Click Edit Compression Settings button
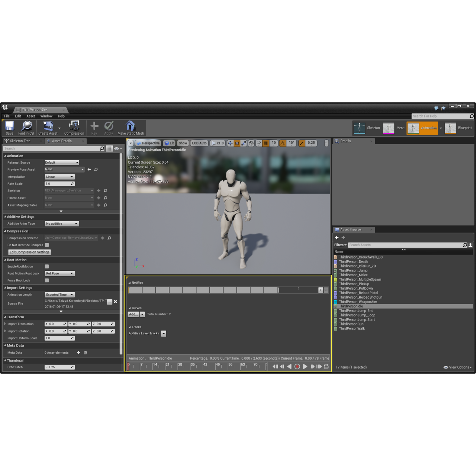 [x=29, y=252]
